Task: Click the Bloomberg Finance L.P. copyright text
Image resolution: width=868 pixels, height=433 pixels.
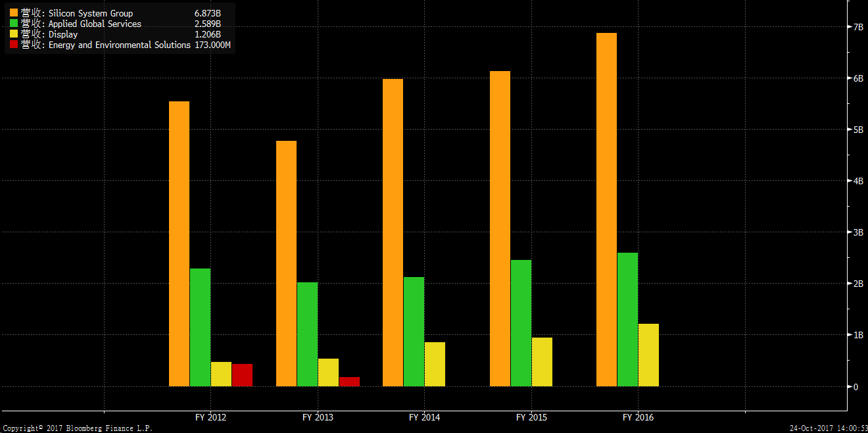Action: pyautogui.click(x=77, y=428)
